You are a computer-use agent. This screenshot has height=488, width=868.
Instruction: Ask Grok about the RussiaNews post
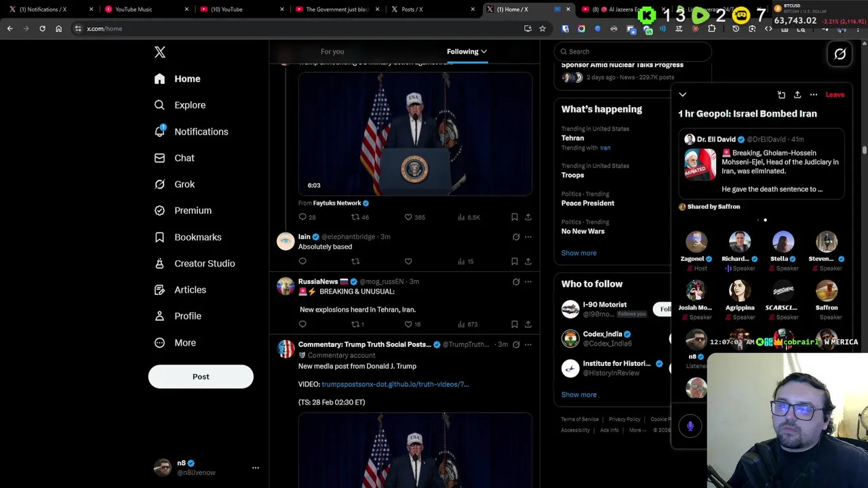tap(516, 281)
